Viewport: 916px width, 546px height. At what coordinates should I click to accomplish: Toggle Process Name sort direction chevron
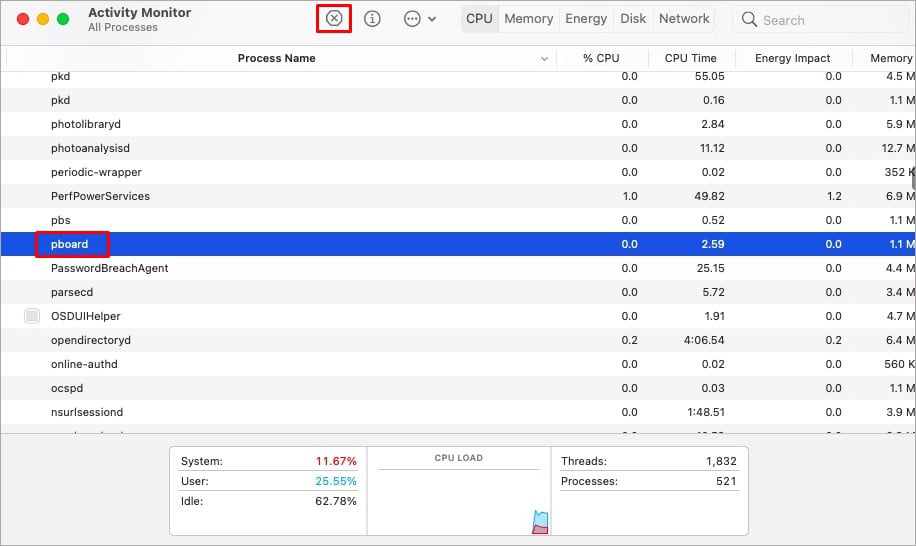544,59
